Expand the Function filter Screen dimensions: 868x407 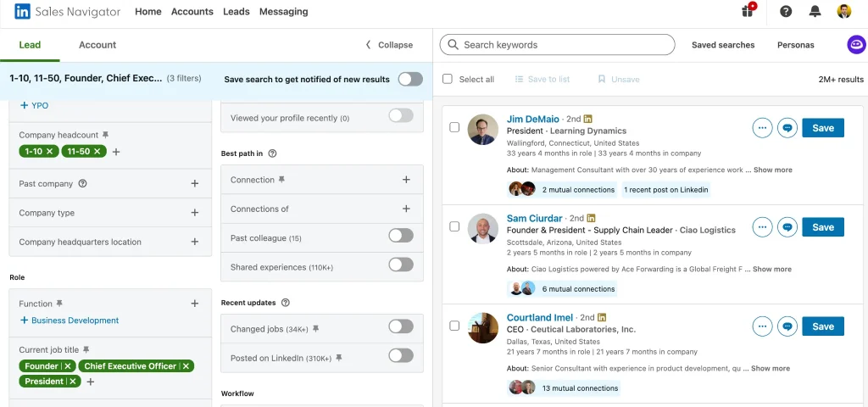194,304
